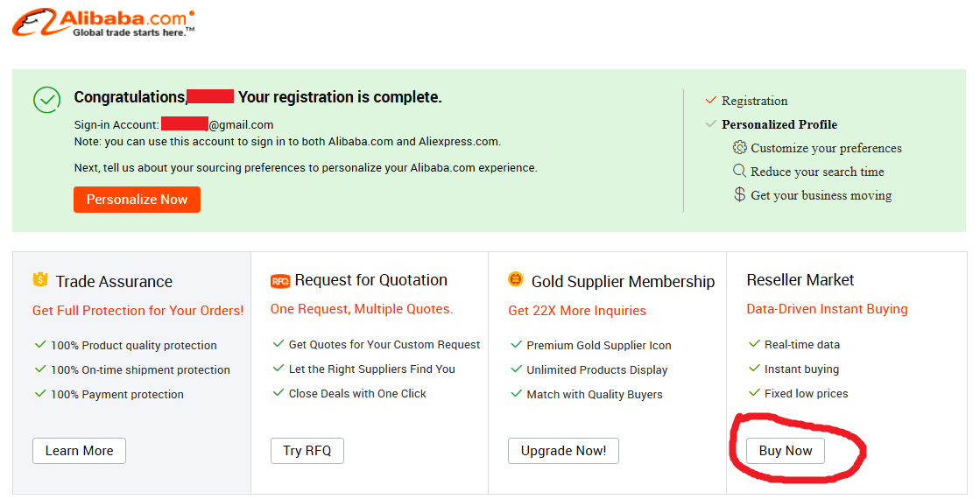
Task: Click the Data-Driven Instant Buying text
Action: click(x=827, y=308)
